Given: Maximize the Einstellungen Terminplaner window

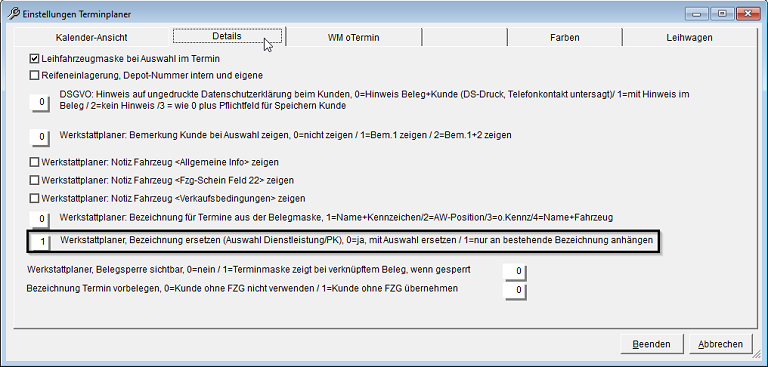Looking at the screenshot, I should tap(722, 14).
